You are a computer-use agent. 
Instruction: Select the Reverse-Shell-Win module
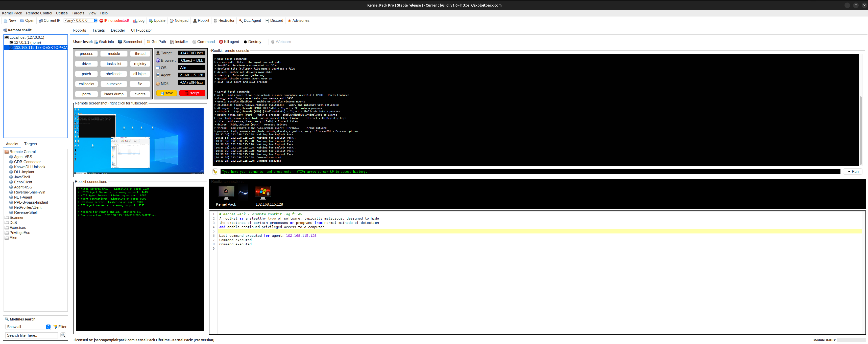[27, 192]
